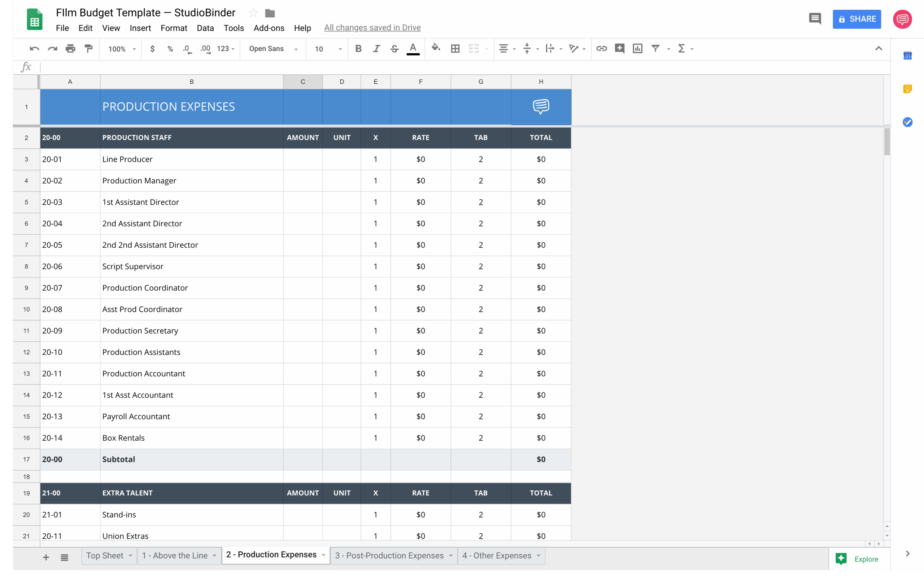Decrease decimal places
This screenshot has width=924, height=585.
pyautogui.click(x=187, y=49)
